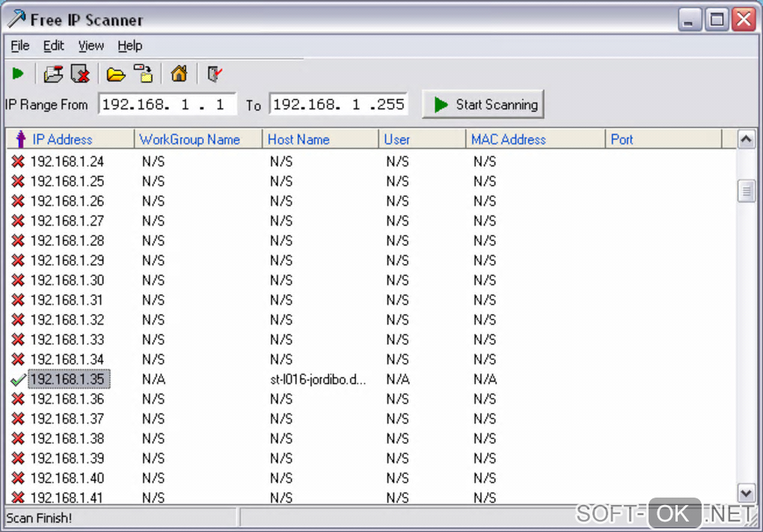Sort by the IP Address column header
Image resolution: width=763 pixels, height=532 pixels.
pos(70,139)
